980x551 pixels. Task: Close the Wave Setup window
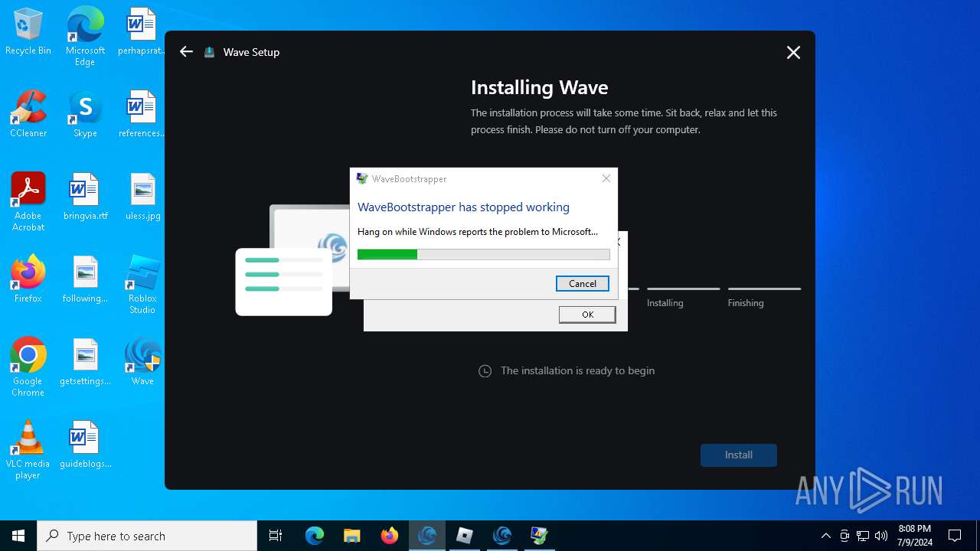point(793,52)
